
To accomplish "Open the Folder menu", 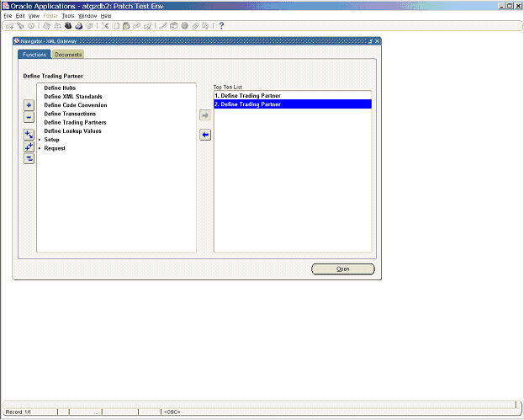I will pos(50,16).
